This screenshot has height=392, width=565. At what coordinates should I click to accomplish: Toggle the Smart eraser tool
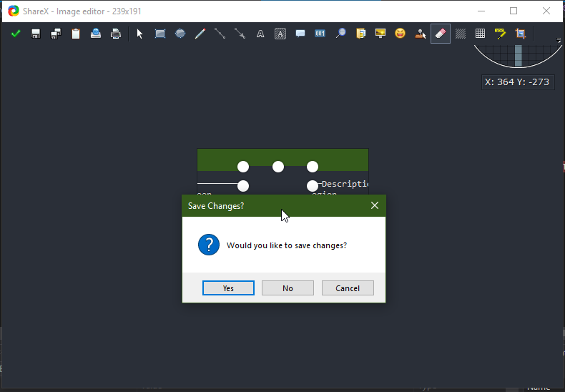coord(441,34)
